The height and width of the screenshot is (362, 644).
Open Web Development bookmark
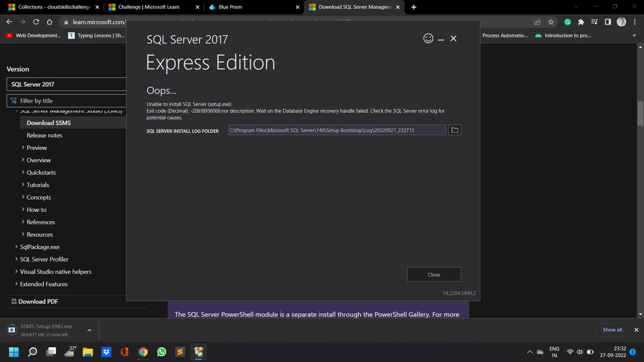pyautogui.click(x=34, y=35)
